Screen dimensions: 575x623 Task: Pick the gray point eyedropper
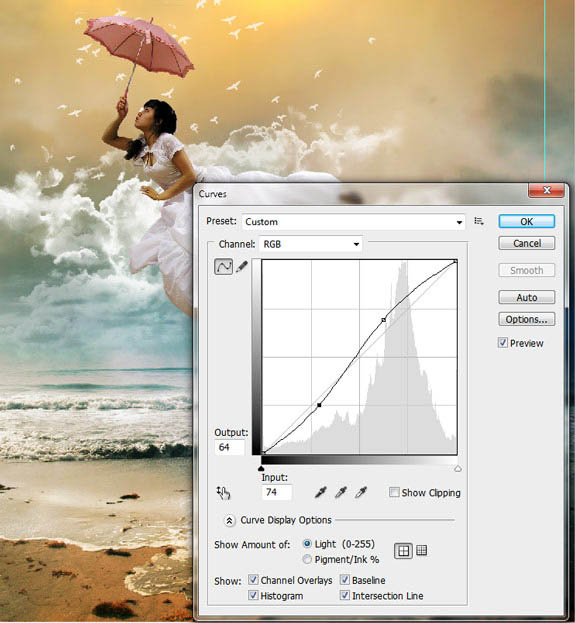click(x=341, y=492)
